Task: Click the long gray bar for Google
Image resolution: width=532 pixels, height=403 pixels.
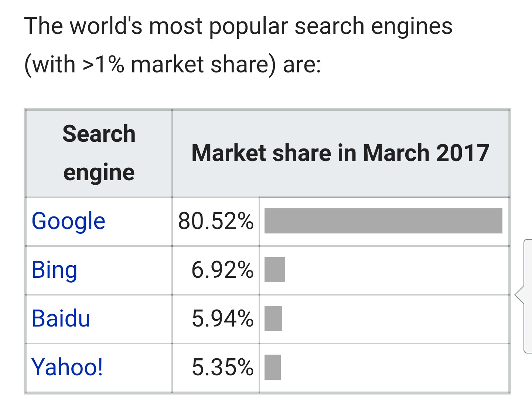Action: pyautogui.click(x=383, y=221)
